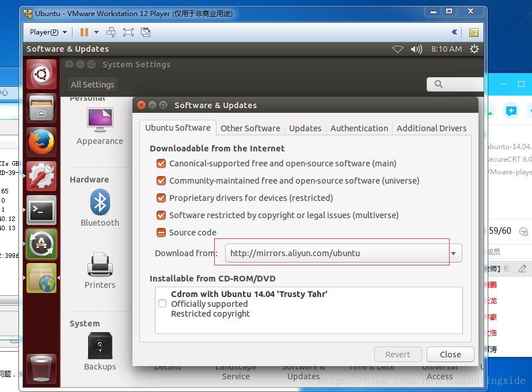Toggle Software restricted by copyright (multiverse)
The height and width of the screenshot is (392, 532).
(161, 215)
